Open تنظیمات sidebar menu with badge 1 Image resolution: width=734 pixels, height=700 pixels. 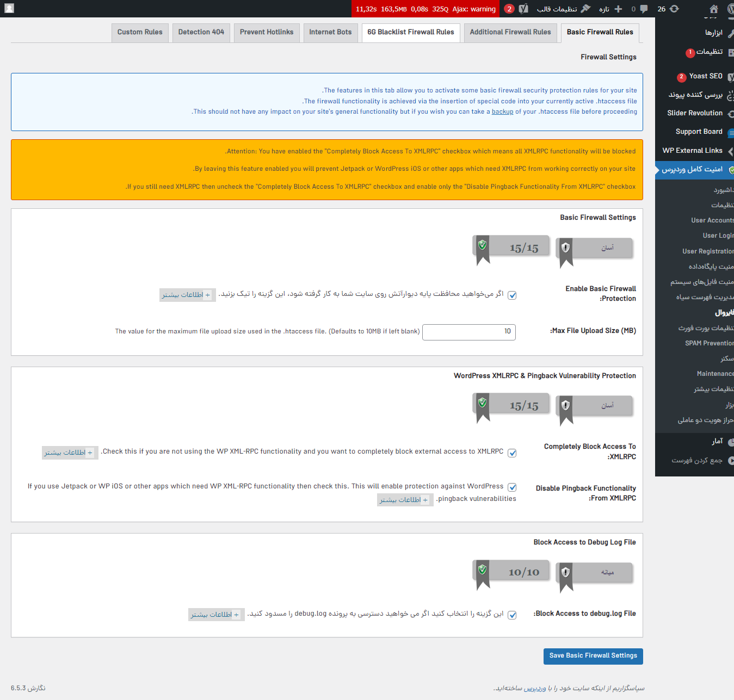710,52
